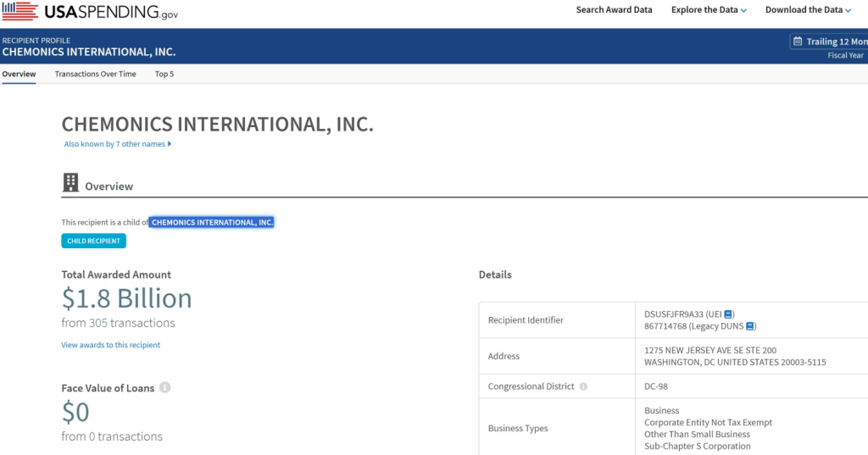Open Search Award Data
868x455 pixels.
(x=614, y=10)
